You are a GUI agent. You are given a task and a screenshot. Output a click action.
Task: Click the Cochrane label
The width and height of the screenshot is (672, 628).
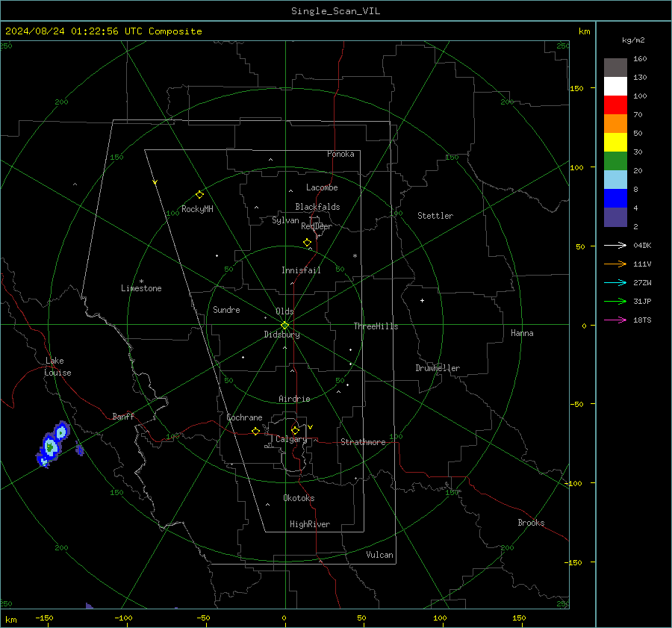coord(244,417)
